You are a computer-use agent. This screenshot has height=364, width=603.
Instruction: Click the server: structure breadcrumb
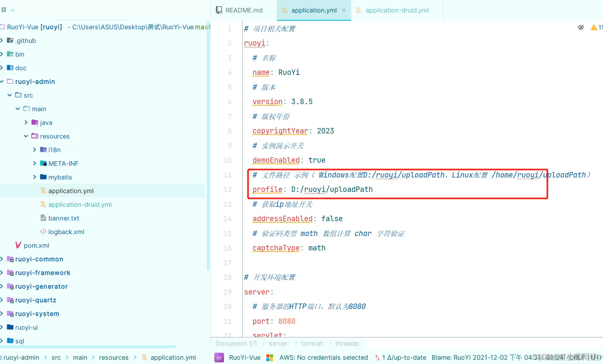279,343
